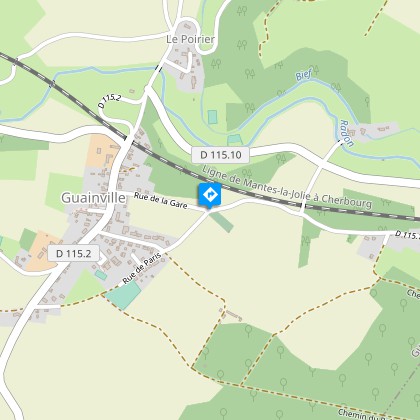Screen dimensions: 420x420
Task: Click the rotated D 115.2 road text
Action: tap(109, 101)
